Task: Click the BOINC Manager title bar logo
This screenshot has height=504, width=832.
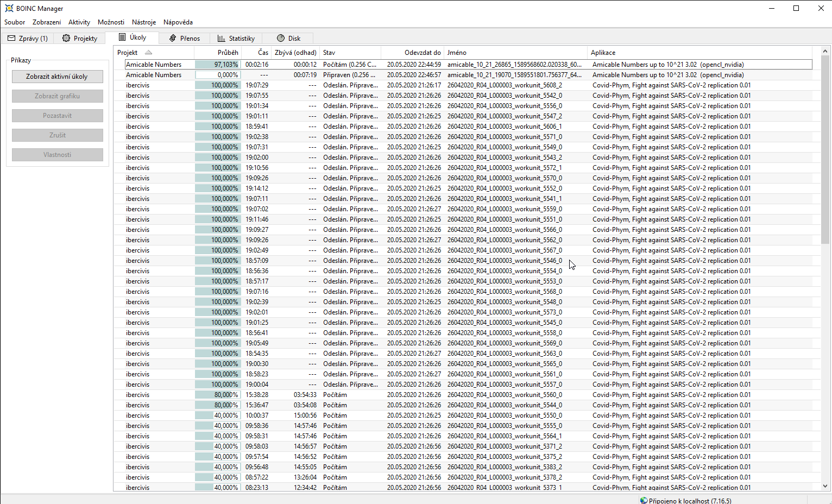Action: point(9,8)
